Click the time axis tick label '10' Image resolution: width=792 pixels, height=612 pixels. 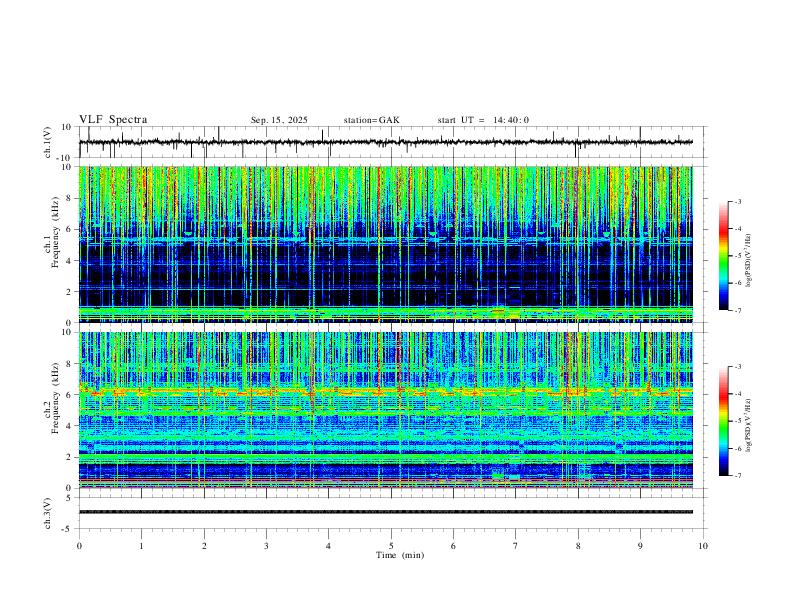click(703, 546)
